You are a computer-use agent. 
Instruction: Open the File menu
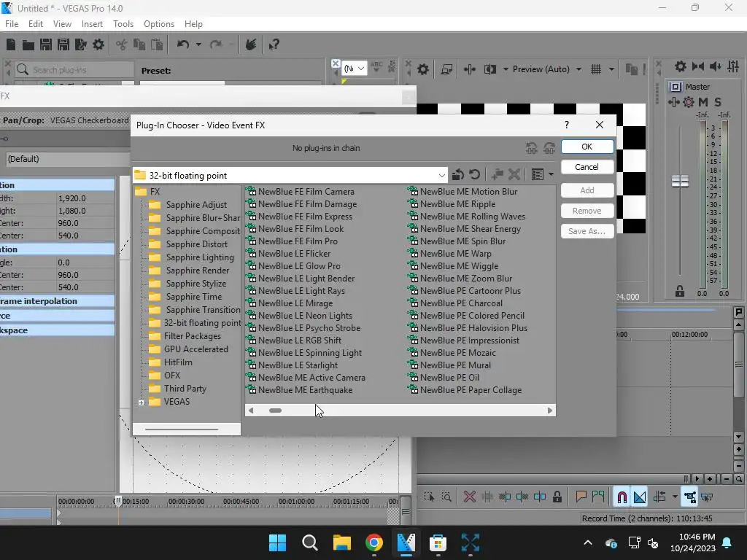pos(12,24)
